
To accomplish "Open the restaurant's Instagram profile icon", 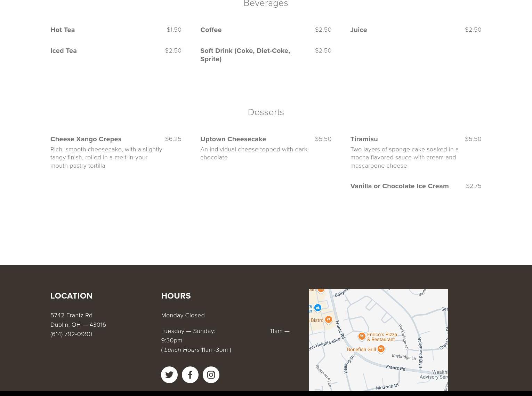I will click(x=211, y=375).
